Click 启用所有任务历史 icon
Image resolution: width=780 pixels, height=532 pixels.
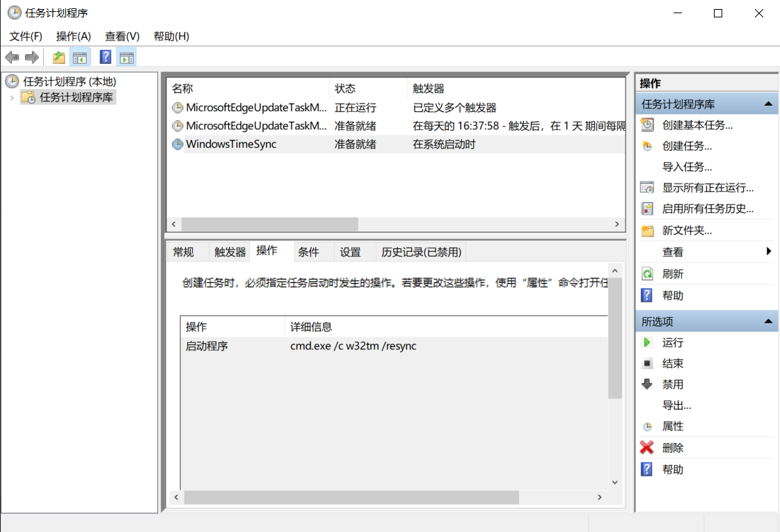[647, 209]
